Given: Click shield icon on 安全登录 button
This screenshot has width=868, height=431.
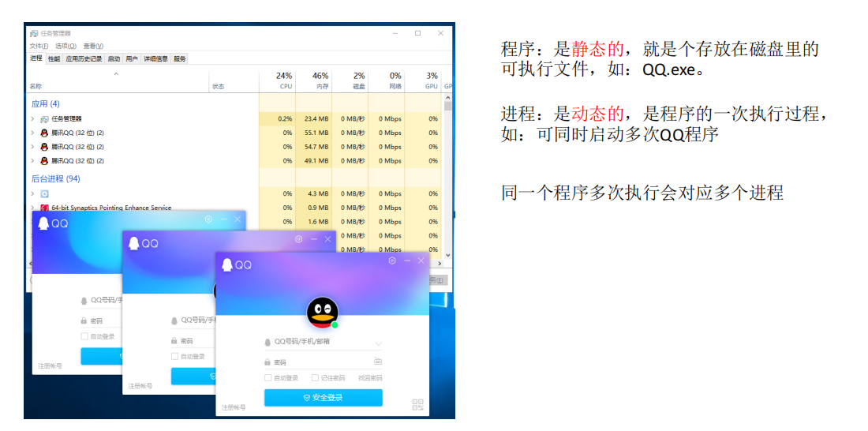Looking at the screenshot, I should pos(306,398).
